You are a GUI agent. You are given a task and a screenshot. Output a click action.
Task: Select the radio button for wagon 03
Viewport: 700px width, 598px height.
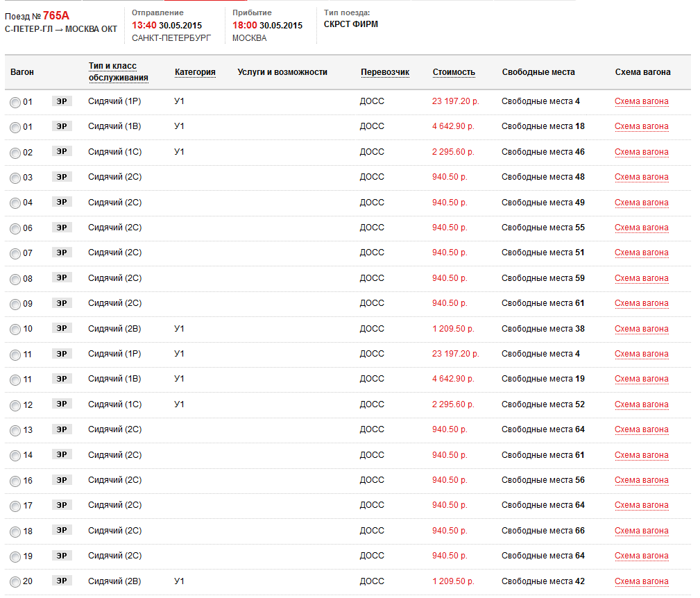point(15,178)
